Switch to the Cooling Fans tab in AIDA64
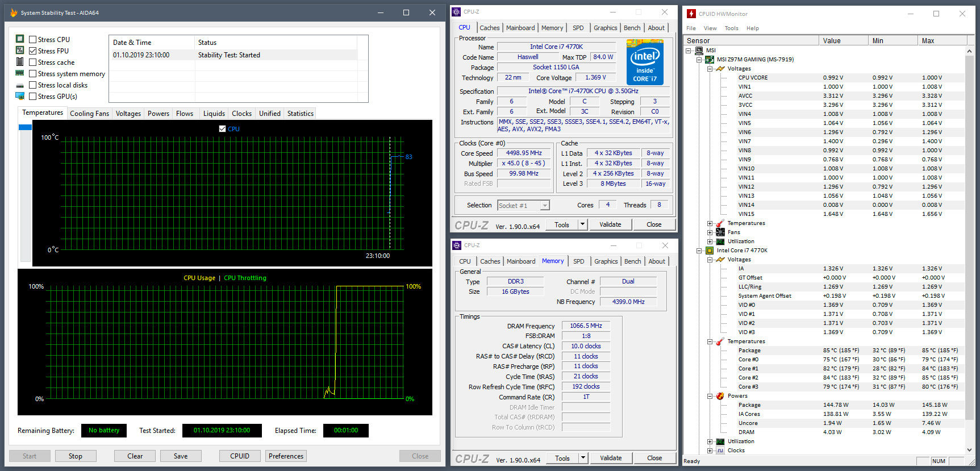The image size is (980, 471). pos(90,114)
